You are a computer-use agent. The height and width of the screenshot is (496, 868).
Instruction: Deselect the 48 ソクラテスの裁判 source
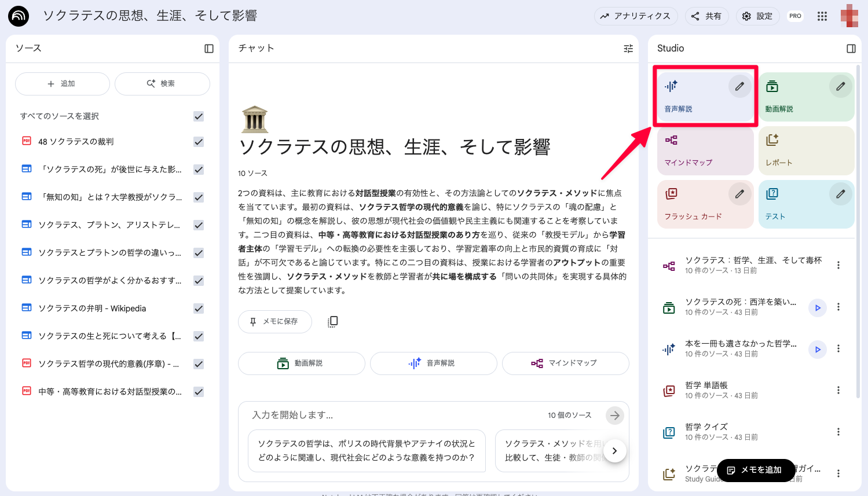[x=198, y=141]
